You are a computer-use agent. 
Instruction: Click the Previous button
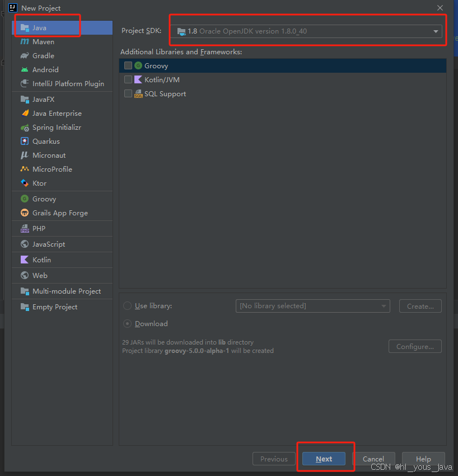pos(274,459)
